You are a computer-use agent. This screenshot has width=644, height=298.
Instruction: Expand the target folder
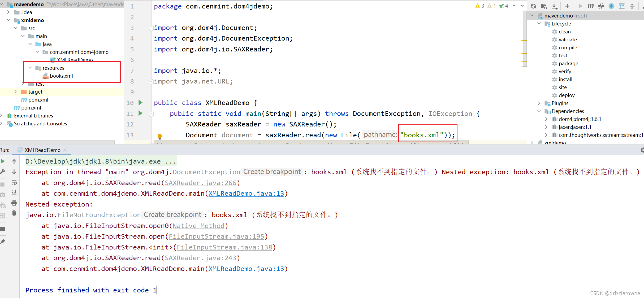click(16, 92)
